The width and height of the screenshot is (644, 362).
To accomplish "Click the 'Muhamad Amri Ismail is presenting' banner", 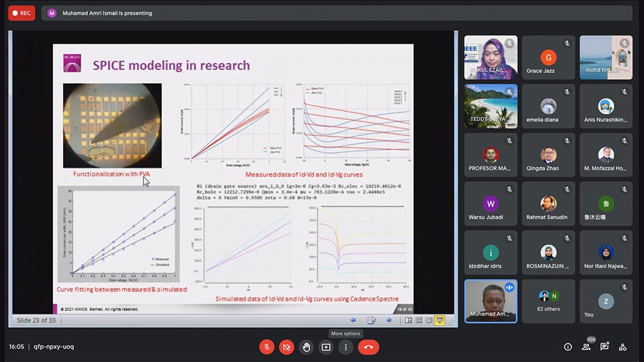I will tap(107, 13).
